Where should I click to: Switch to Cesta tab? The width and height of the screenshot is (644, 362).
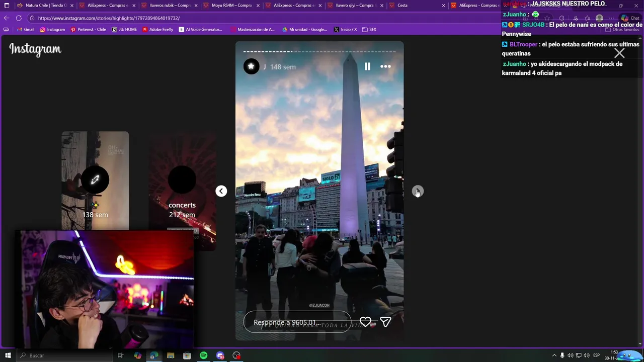[x=418, y=6]
